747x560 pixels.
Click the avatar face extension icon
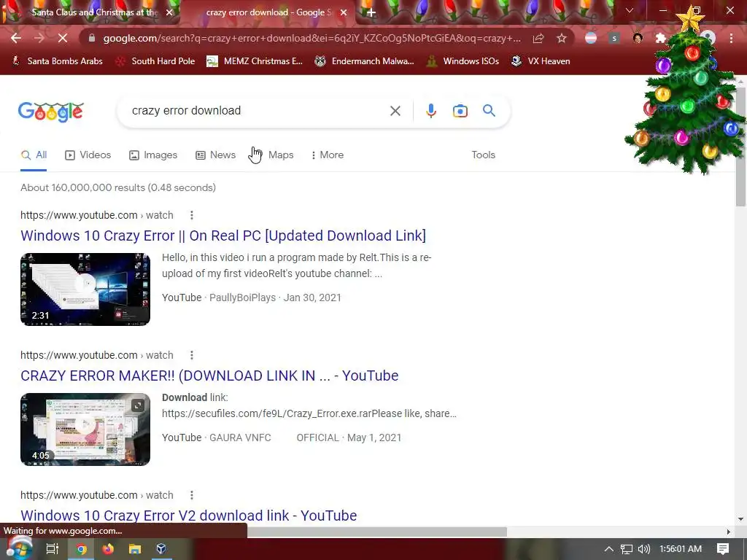click(x=638, y=38)
